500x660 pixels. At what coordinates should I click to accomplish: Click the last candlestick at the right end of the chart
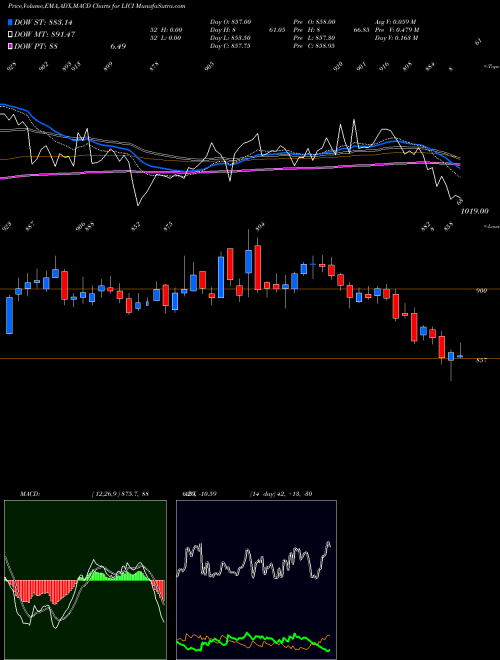click(460, 356)
